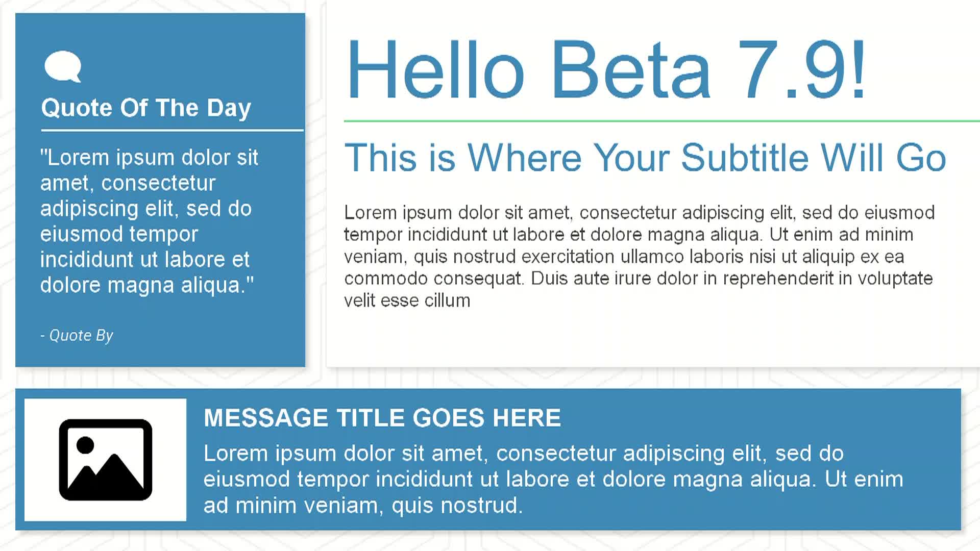Click the "Quote Of The Day" heading
Viewport: 980px width, 551px height.
point(146,108)
